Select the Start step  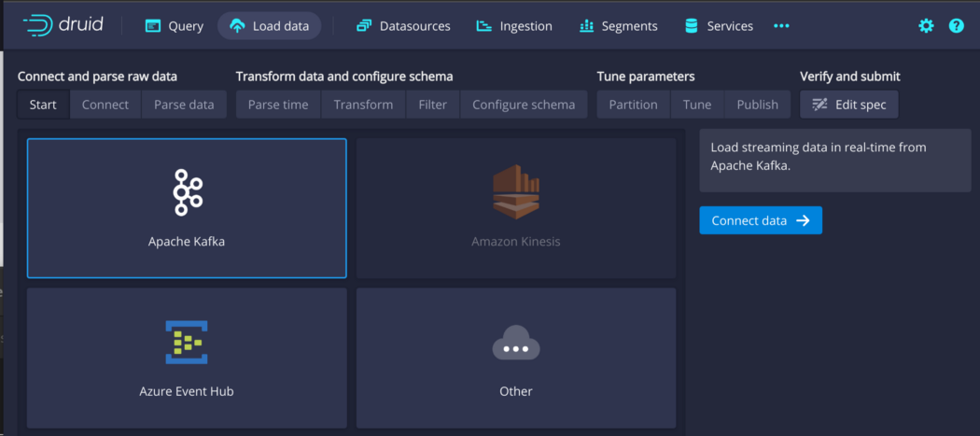pyautogui.click(x=43, y=105)
